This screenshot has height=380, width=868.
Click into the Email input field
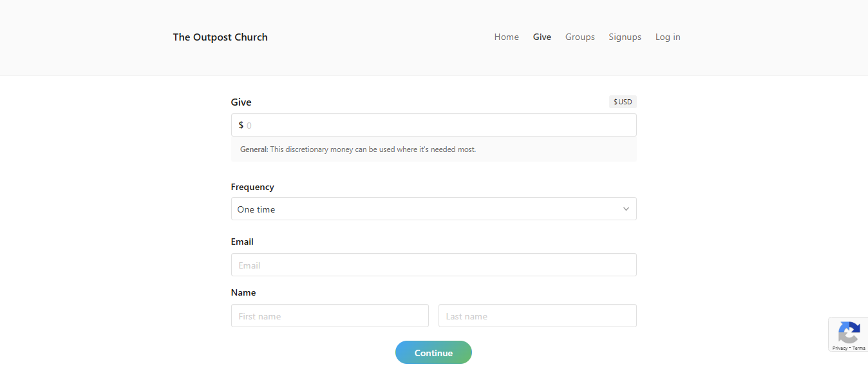(x=433, y=265)
